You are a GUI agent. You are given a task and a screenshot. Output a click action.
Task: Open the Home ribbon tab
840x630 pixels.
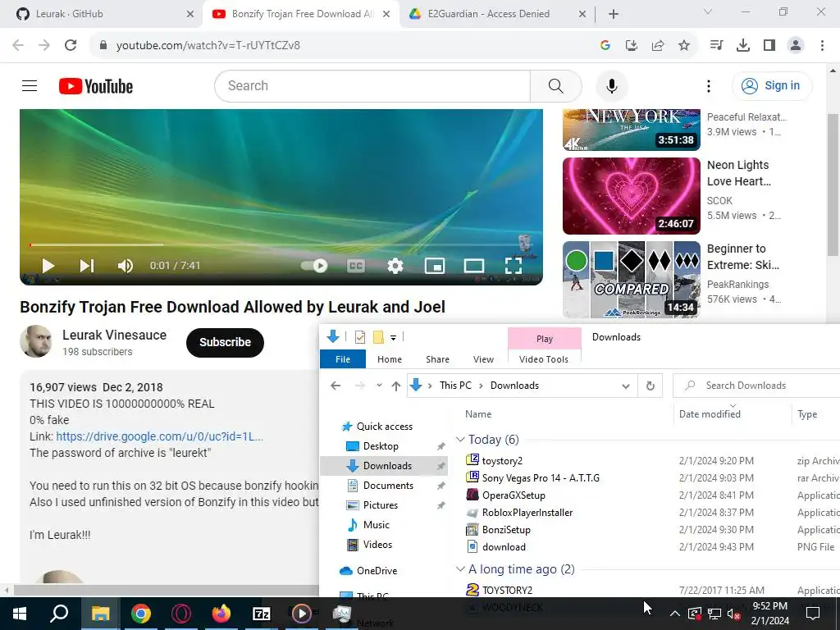click(x=390, y=359)
